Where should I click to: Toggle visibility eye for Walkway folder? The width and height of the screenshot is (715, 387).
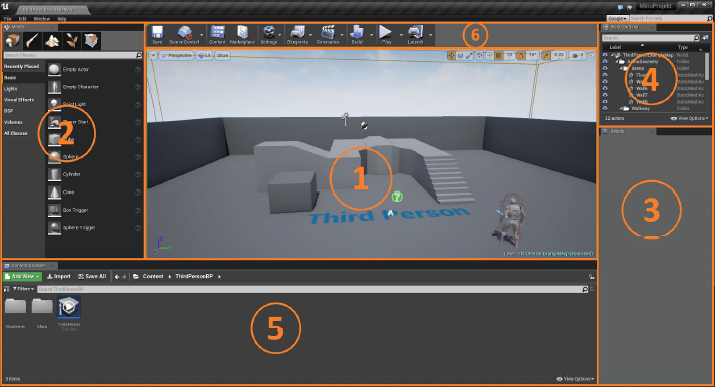(x=605, y=108)
